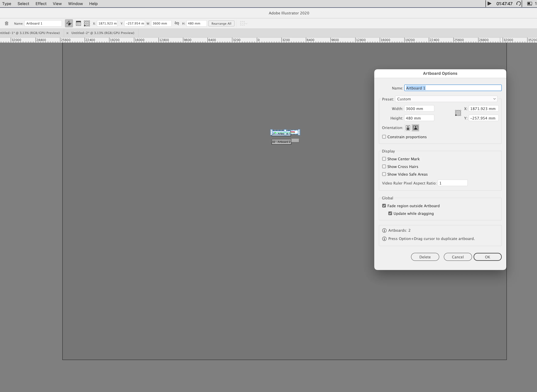Enable Constrain proportions checkbox

[384, 137]
